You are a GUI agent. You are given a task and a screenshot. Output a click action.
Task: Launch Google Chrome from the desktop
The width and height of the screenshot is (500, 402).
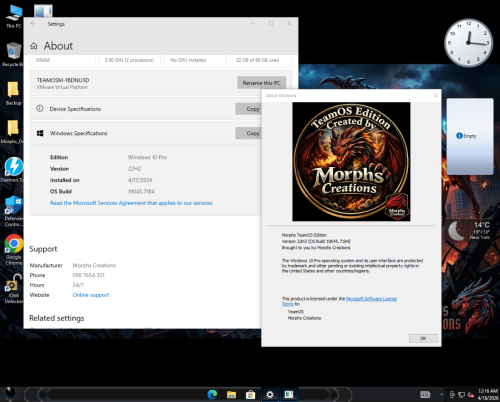click(x=13, y=249)
